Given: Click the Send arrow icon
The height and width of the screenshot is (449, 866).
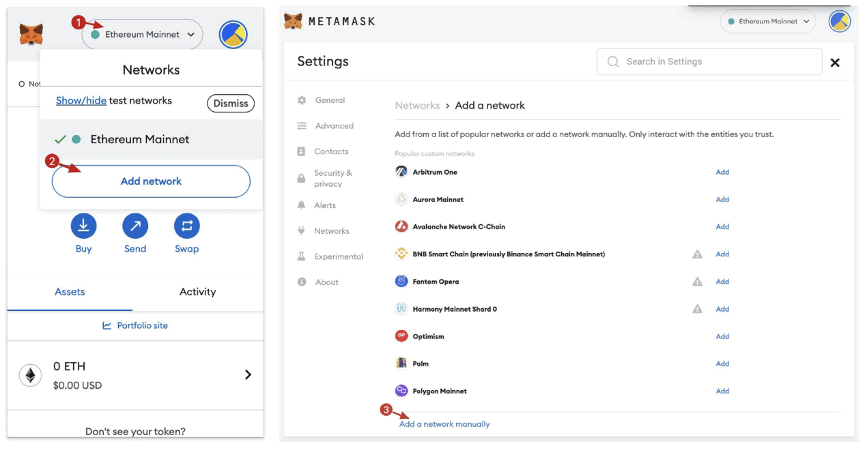Looking at the screenshot, I should [x=135, y=226].
